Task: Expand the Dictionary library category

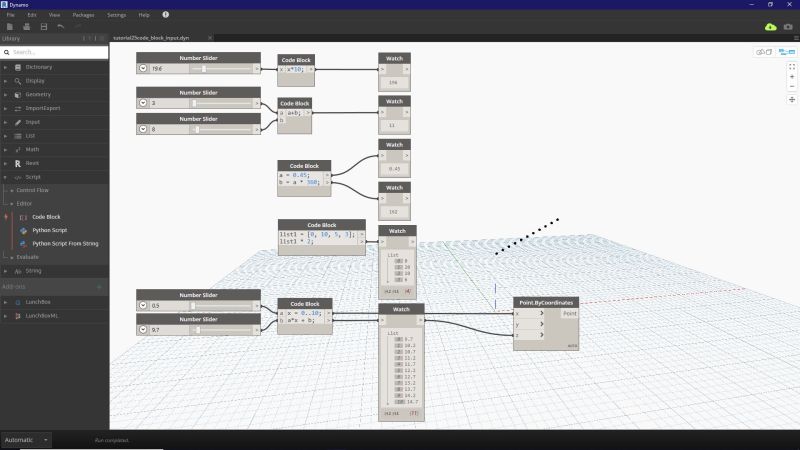Action: 6,67
